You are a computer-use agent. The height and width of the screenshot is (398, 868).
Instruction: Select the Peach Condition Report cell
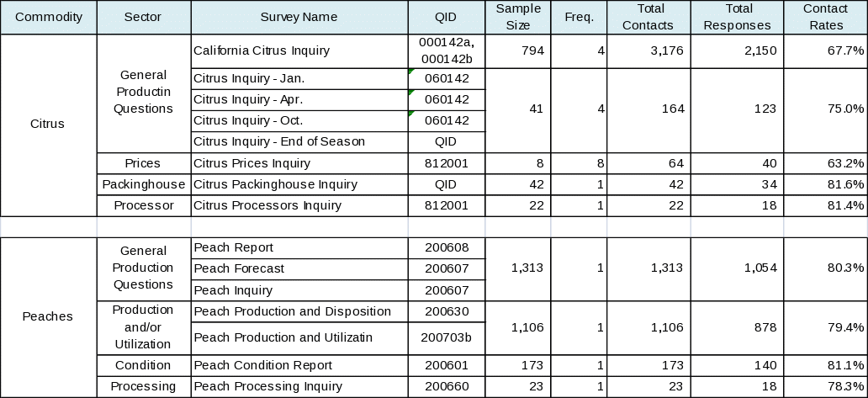(x=299, y=365)
